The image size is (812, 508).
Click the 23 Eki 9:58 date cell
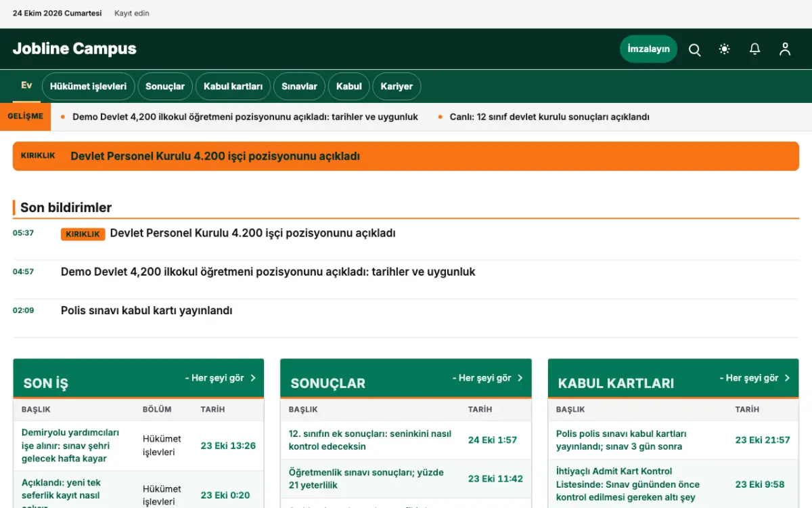pos(760,484)
